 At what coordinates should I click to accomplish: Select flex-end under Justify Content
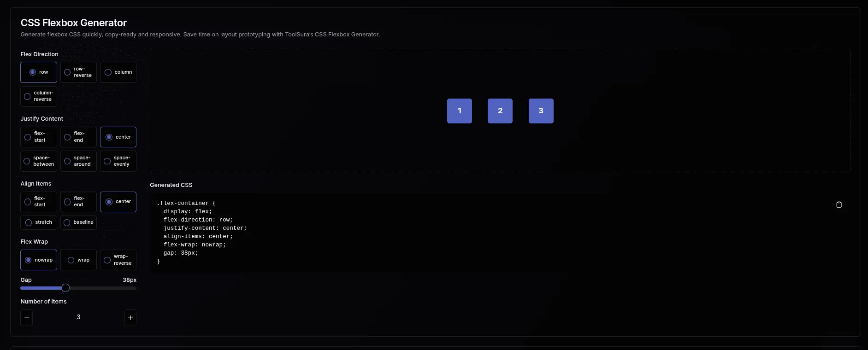(78, 137)
